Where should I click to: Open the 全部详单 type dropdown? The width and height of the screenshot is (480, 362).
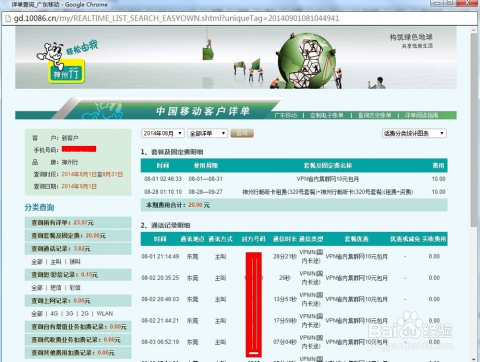tap(208, 133)
